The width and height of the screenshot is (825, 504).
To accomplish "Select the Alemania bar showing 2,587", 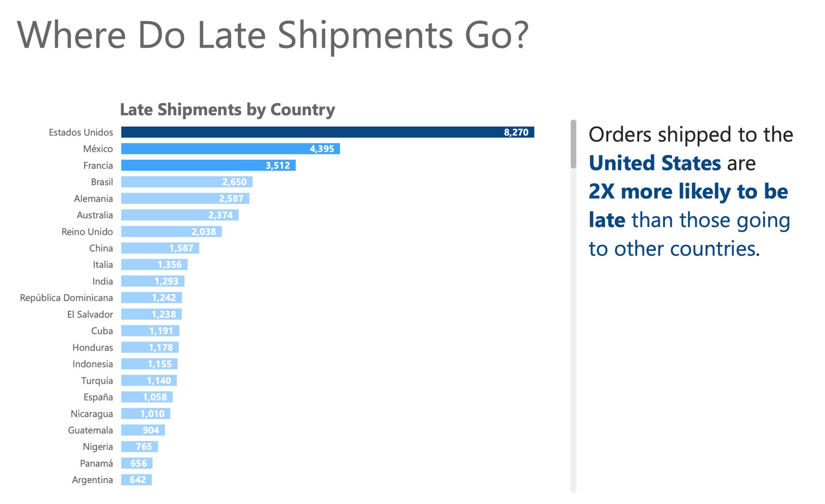I will pyautogui.click(x=185, y=198).
